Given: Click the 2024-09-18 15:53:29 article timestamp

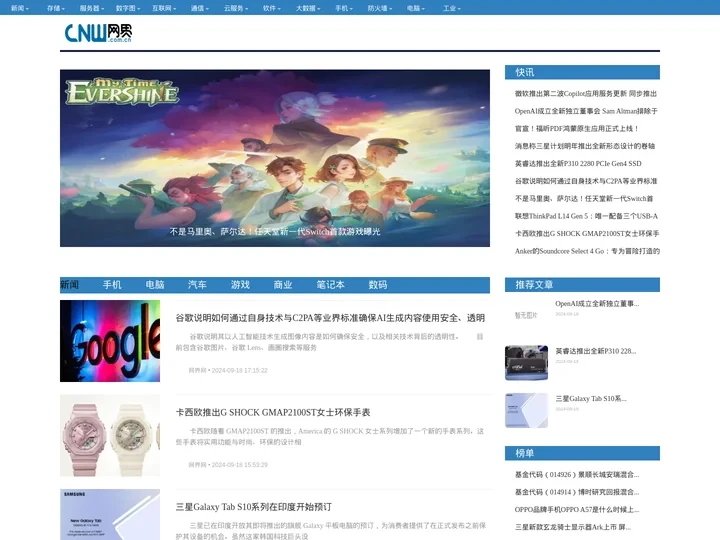Looking at the screenshot, I should (239, 465).
